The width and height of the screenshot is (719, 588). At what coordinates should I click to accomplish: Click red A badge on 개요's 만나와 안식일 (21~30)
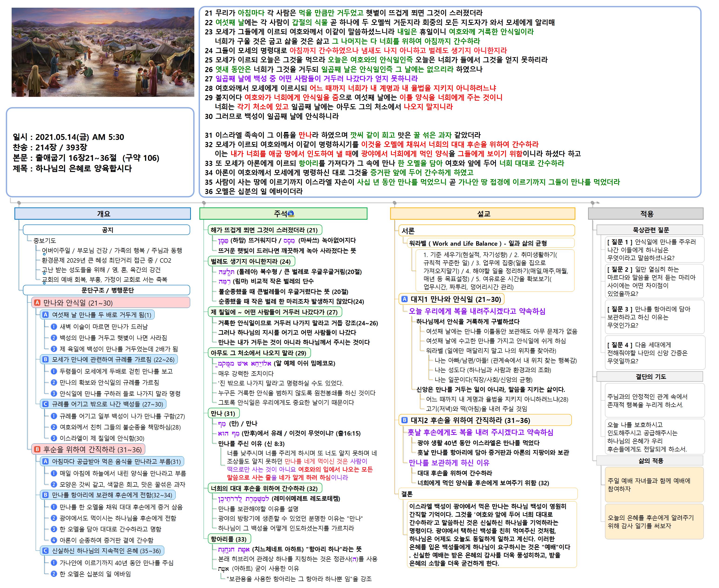37,302
